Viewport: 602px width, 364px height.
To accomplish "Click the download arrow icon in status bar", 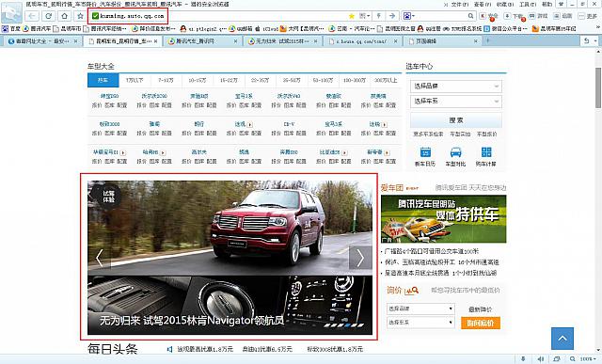I will pyautogui.click(x=523, y=359).
